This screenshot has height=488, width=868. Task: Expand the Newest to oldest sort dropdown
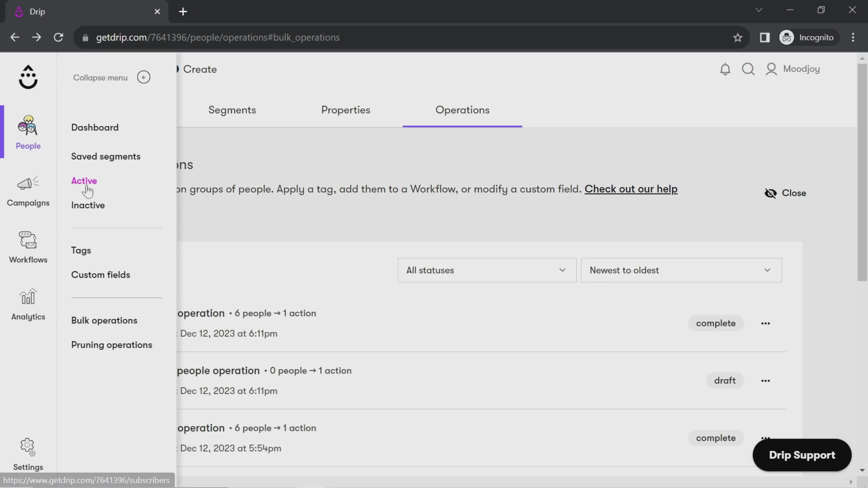[681, 270]
